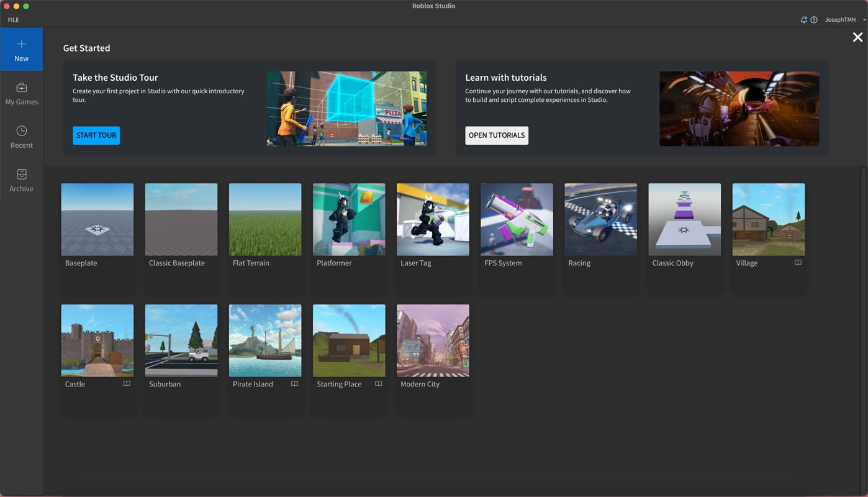
Task: Click the book icon beside Castle
Action: click(127, 384)
